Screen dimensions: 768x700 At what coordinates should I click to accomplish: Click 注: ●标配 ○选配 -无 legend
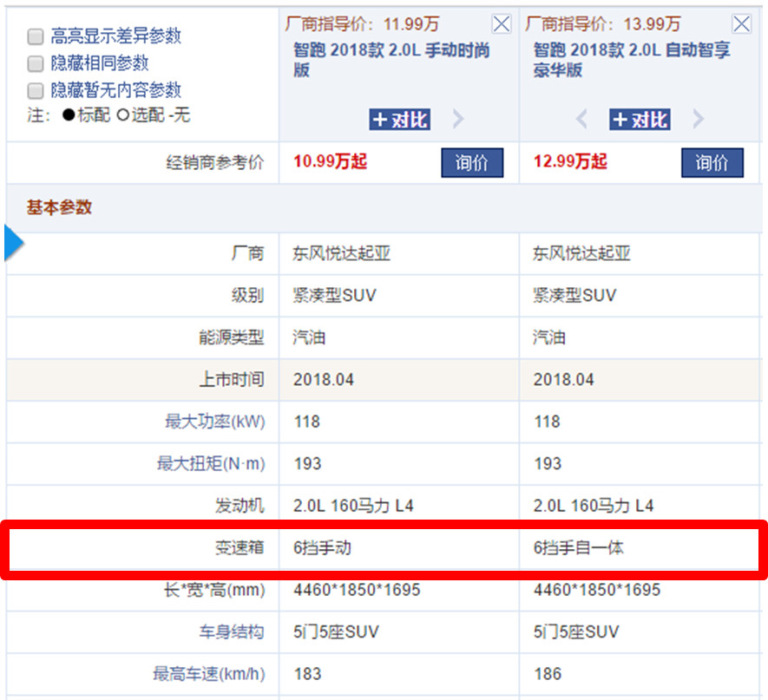click(x=108, y=115)
